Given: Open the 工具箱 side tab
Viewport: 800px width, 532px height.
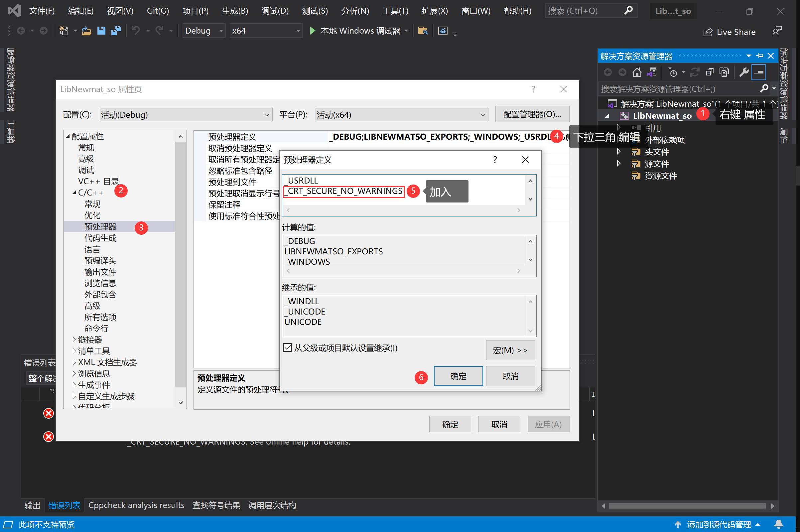Looking at the screenshot, I should (11, 132).
